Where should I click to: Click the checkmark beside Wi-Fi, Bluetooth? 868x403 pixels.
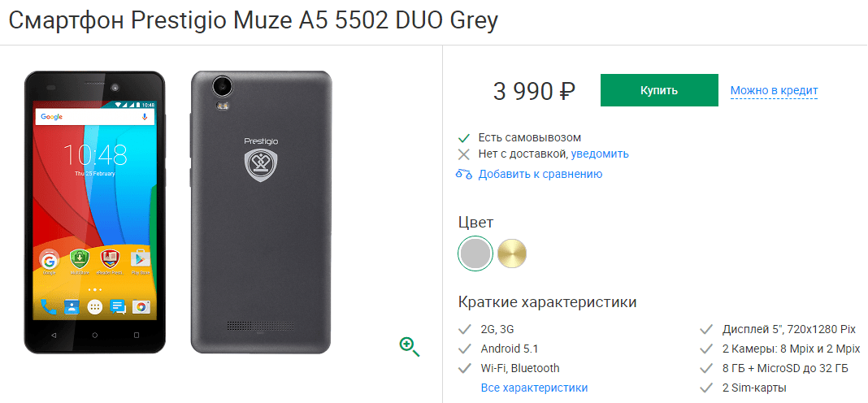click(464, 368)
